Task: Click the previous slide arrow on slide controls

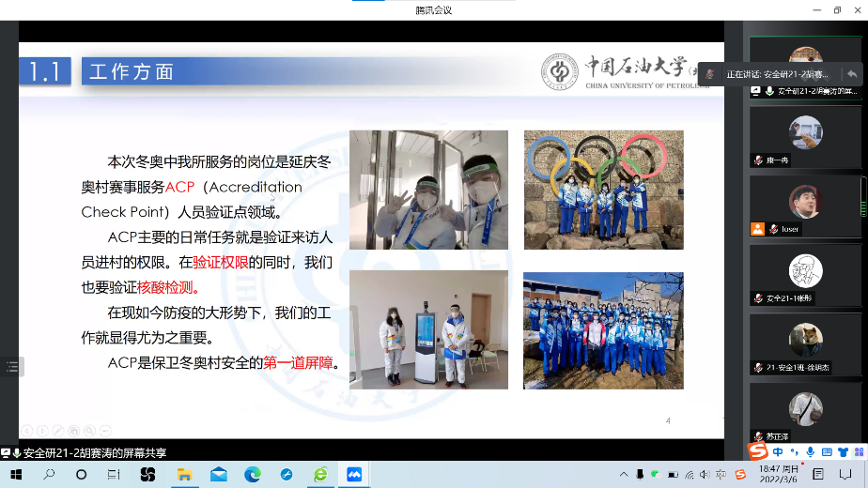Action: click(28, 431)
